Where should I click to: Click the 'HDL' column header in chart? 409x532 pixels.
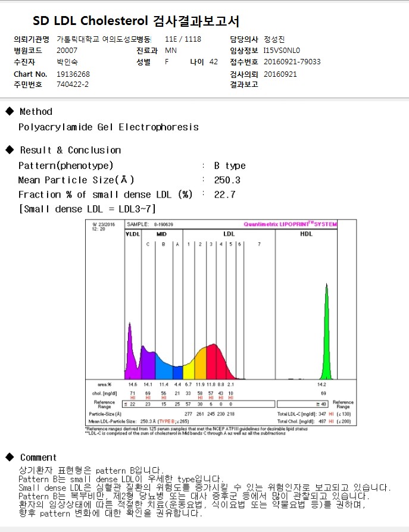pos(306,234)
